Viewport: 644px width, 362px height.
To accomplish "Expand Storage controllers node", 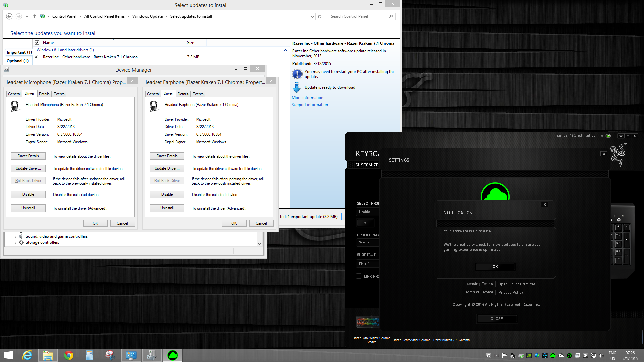I will tap(15, 243).
